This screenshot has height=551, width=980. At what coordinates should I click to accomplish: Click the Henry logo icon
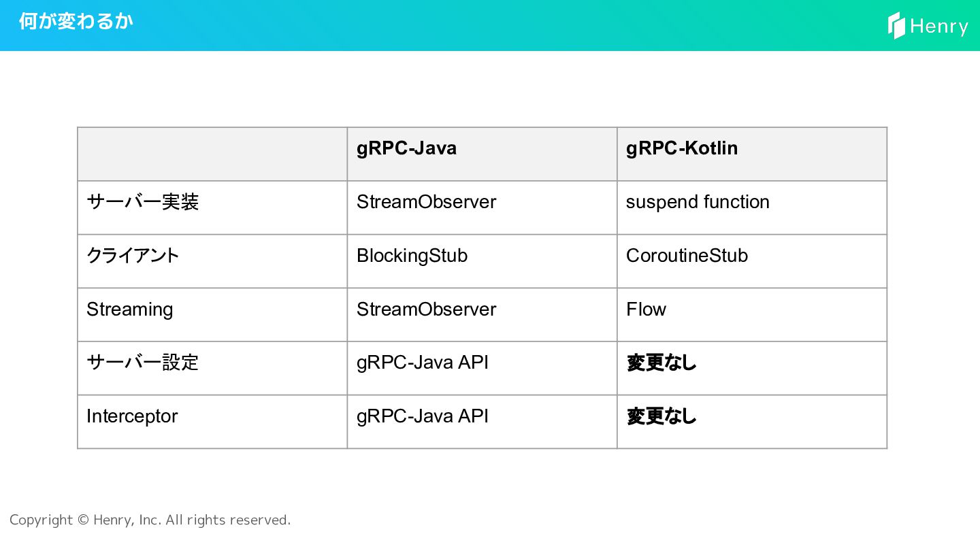tap(896, 26)
